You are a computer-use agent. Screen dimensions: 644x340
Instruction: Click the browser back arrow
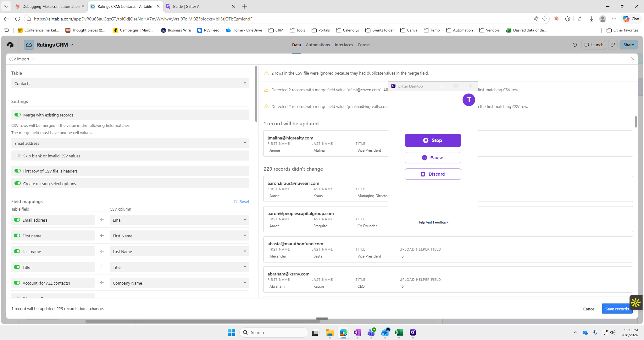[x=6, y=19]
